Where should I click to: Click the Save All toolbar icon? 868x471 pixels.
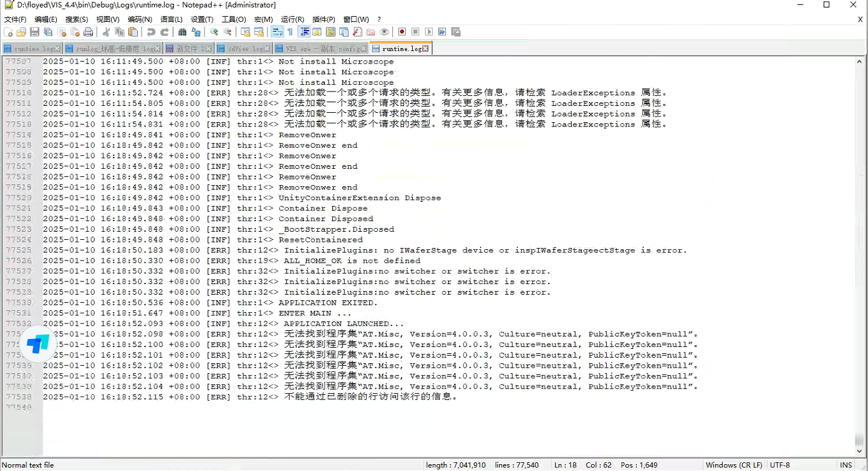pyautogui.click(x=48, y=32)
